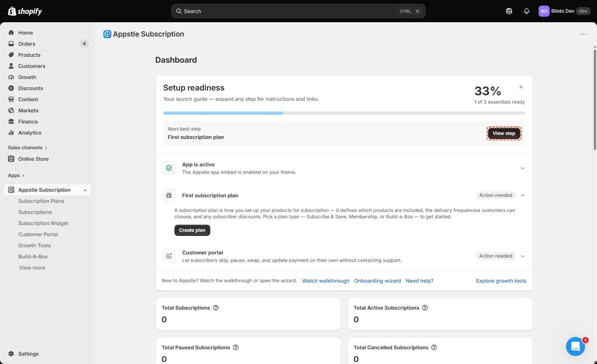Image resolution: width=597 pixels, height=364 pixels.
Task: Select the Growth Tools menu item
Action: (35, 245)
